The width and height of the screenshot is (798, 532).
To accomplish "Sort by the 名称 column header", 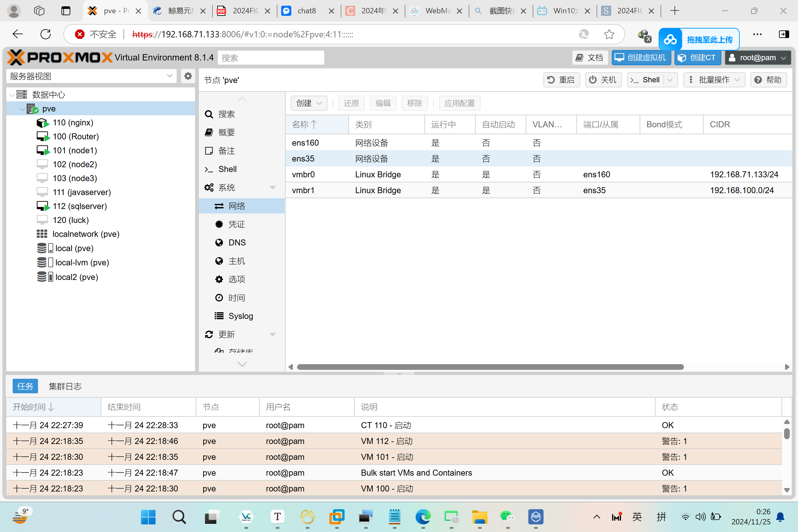I will pyautogui.click(x=317, y=124).
